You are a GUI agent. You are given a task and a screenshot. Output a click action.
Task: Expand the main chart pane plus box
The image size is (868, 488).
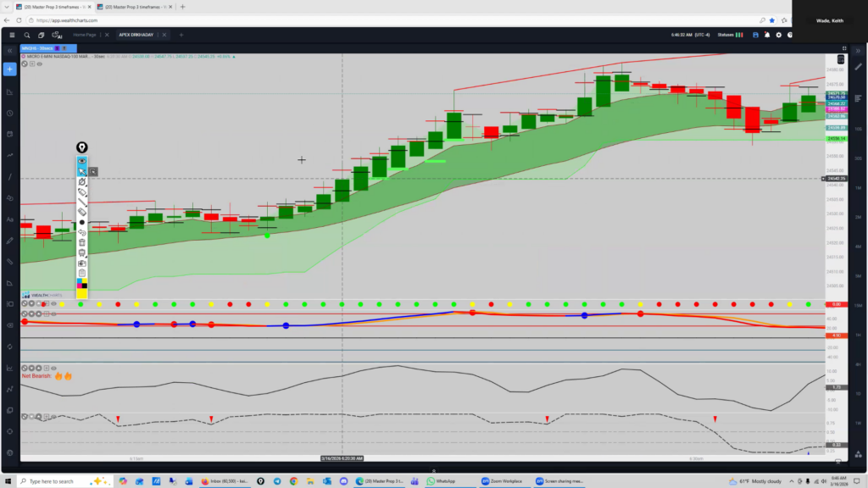click(32, 64)
